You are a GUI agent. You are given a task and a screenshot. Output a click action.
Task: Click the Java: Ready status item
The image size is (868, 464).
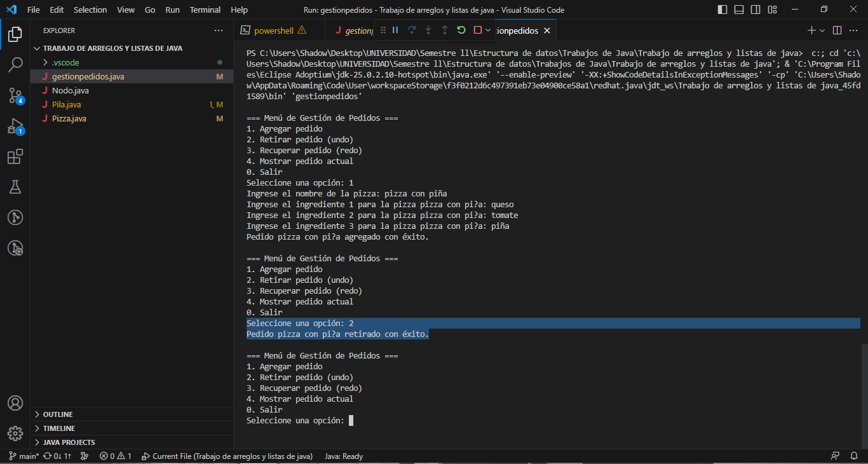[344, 456]
